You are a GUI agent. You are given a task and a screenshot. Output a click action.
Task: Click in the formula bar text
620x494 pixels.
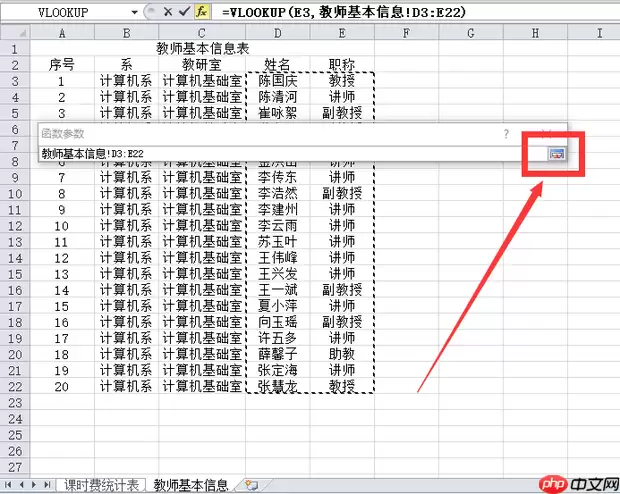coord(344,12)
